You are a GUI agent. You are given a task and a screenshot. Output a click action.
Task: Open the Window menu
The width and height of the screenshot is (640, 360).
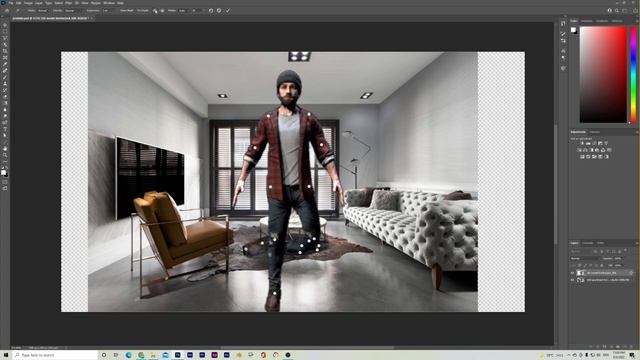pos(109,3)
